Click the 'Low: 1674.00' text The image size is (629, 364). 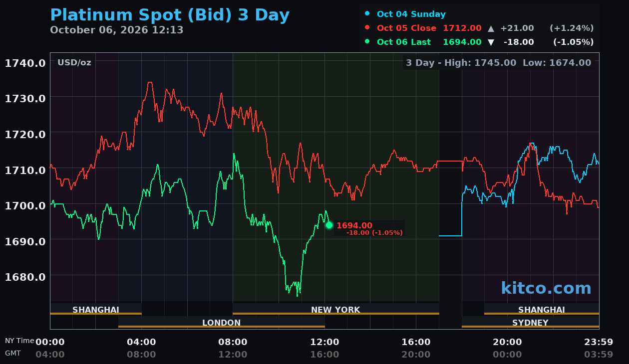[557, 63]
